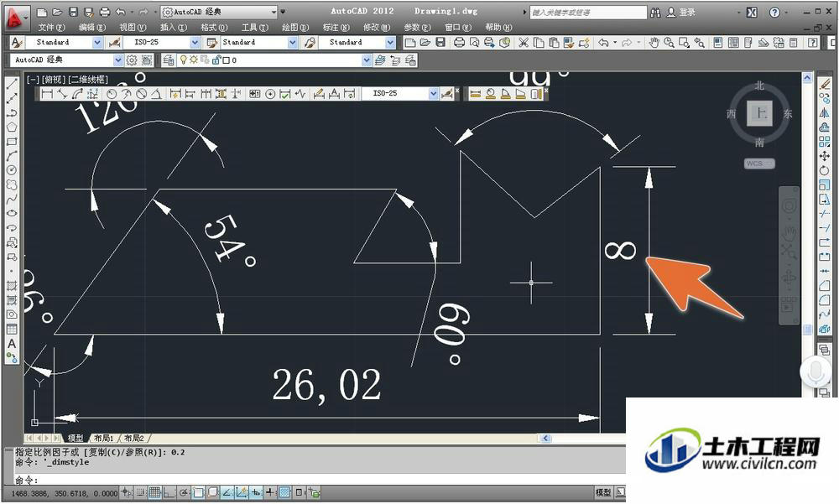Switch to the 布局1 layout tab
The image size is (839, 504).
[x=104, y=439]
